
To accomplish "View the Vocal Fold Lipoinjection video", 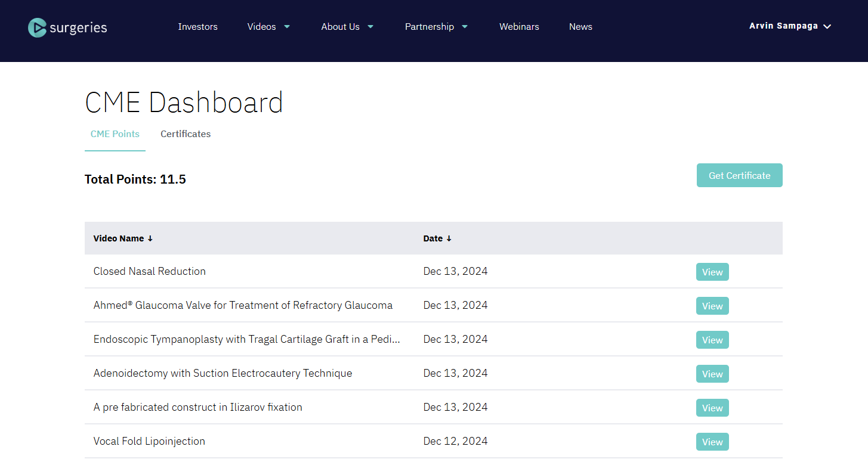I will (712, 442).
